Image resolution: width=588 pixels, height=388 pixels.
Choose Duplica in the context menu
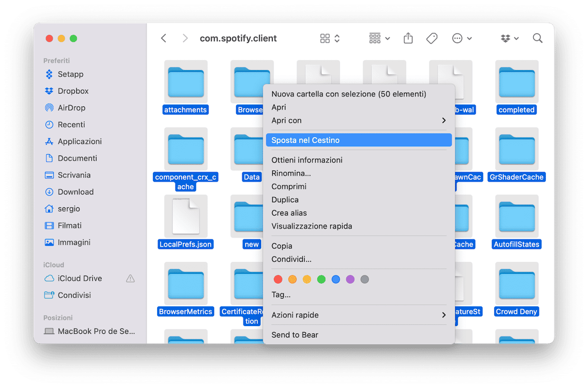click(x=359, y=200)
